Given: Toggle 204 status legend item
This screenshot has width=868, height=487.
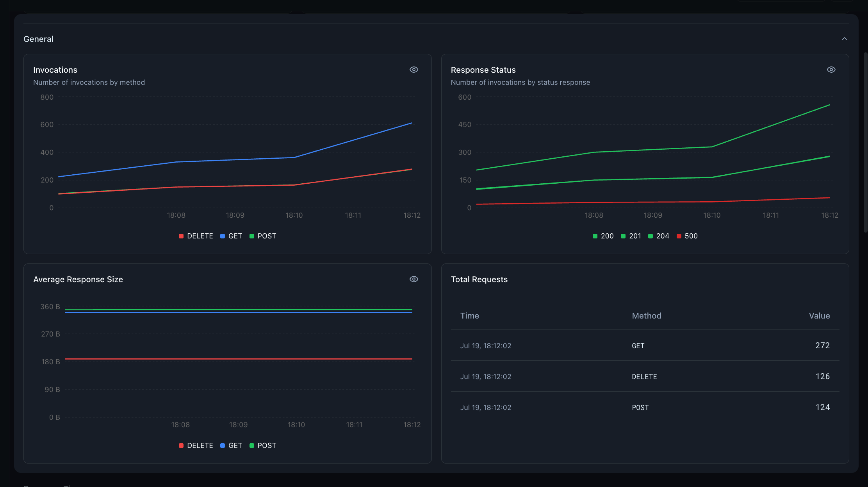Looking at the screenshot, I should (658, 236).
